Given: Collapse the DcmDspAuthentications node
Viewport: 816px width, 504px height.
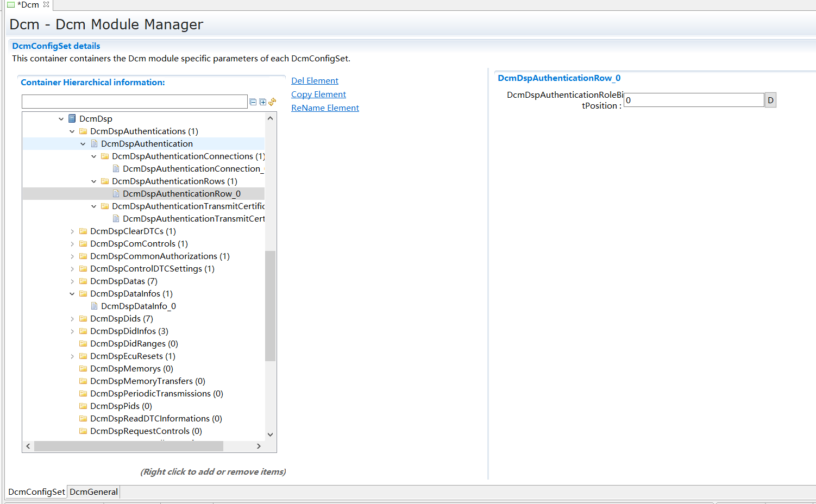Looking at the screenshot, I should [72, 131].
